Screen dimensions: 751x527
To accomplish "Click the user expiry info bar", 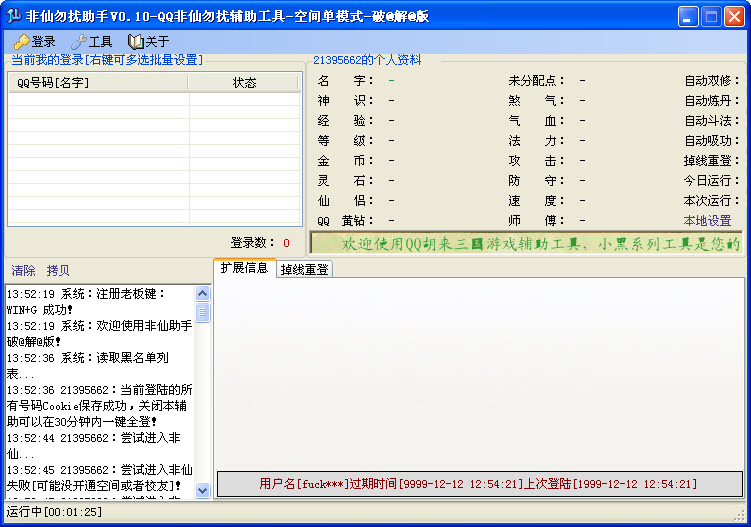I will click(x=479, y=484).
